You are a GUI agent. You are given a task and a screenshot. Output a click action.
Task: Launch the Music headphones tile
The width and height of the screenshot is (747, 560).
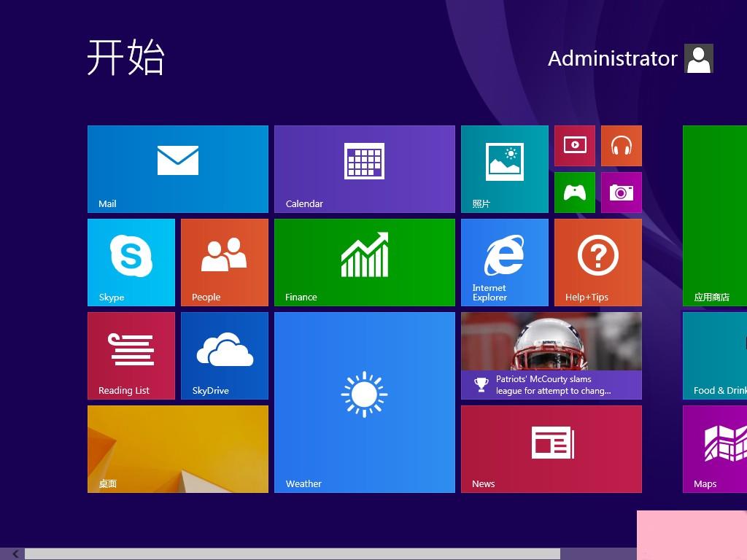pos(622,146)
